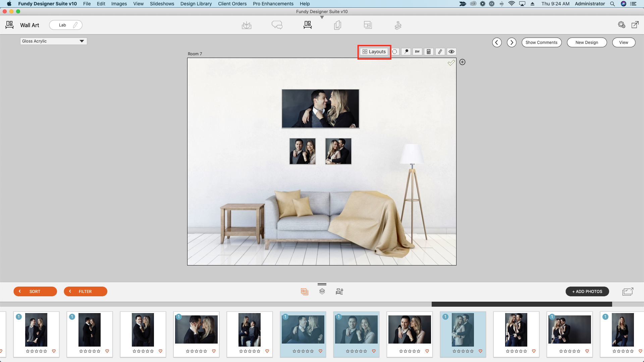Select the right small wall photo
This screenshot has height=362, width=644.
pyautogui.click(x=338, y=151)
